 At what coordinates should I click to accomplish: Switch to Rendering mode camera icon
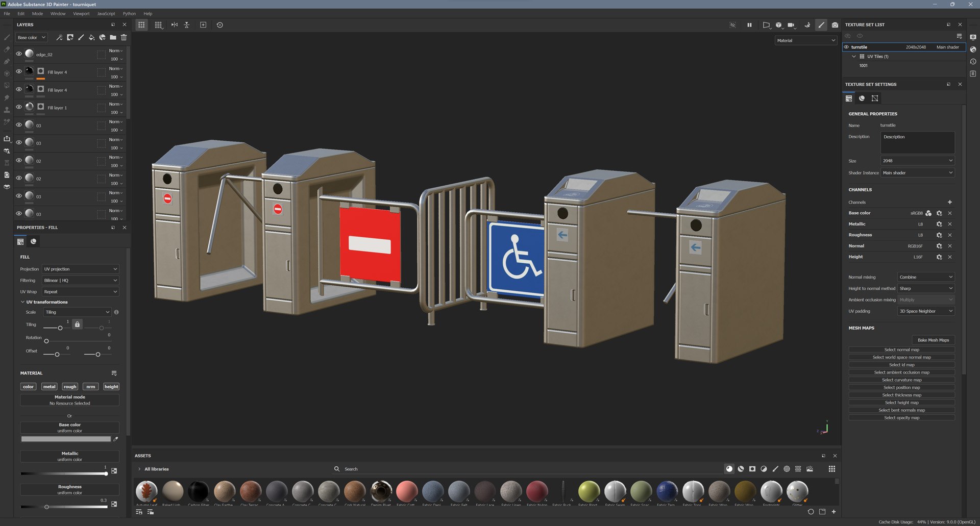pyautogui.click(x=835, y=24)
